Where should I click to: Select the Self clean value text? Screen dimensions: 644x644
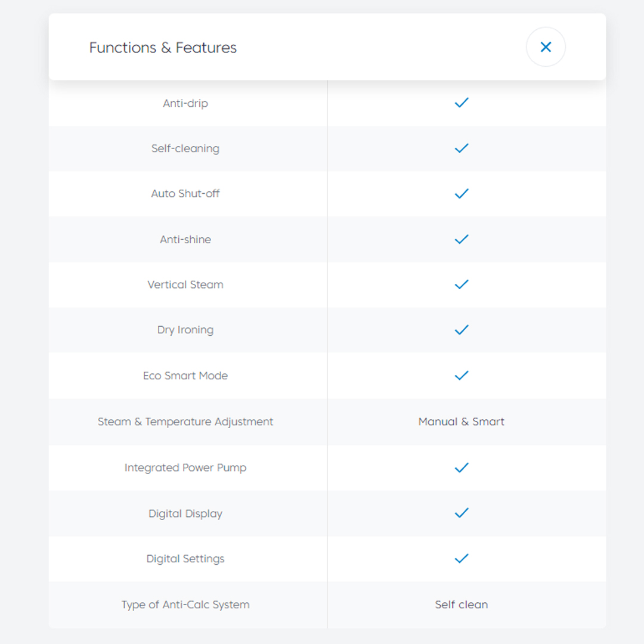(x=462, y=605)
